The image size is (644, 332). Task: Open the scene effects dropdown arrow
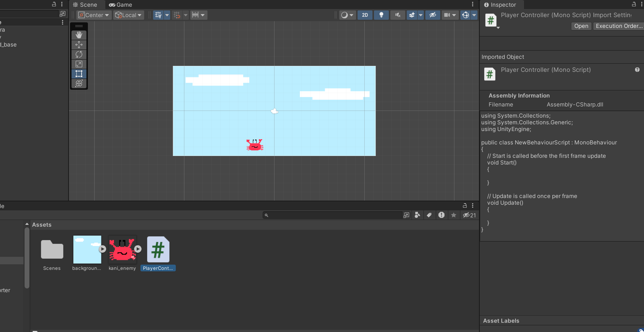pos(421,15)
